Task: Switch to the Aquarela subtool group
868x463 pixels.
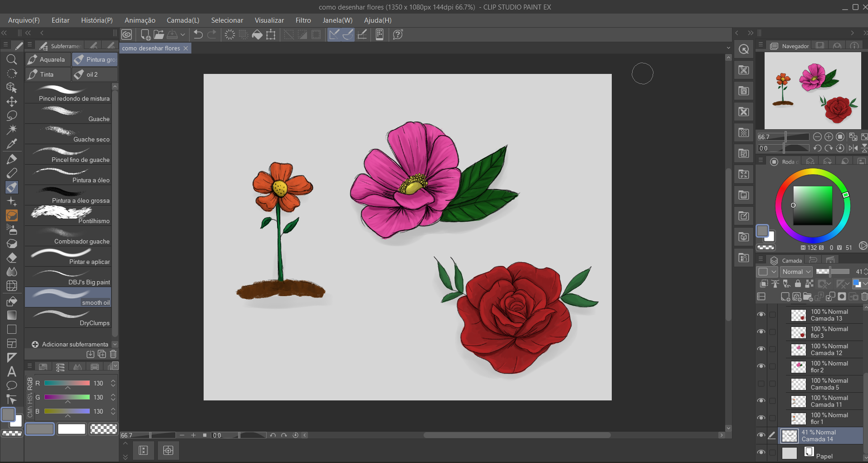Action: click(48, 59)
